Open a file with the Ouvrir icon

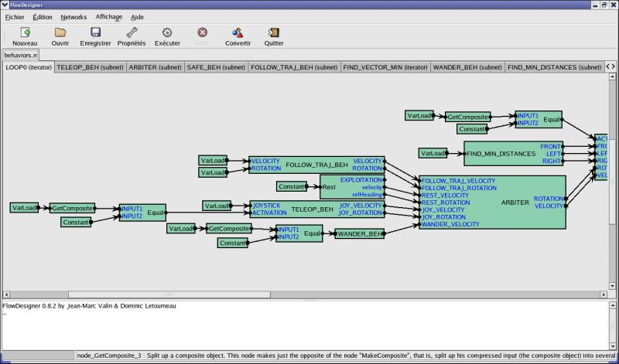pos(60,32)
